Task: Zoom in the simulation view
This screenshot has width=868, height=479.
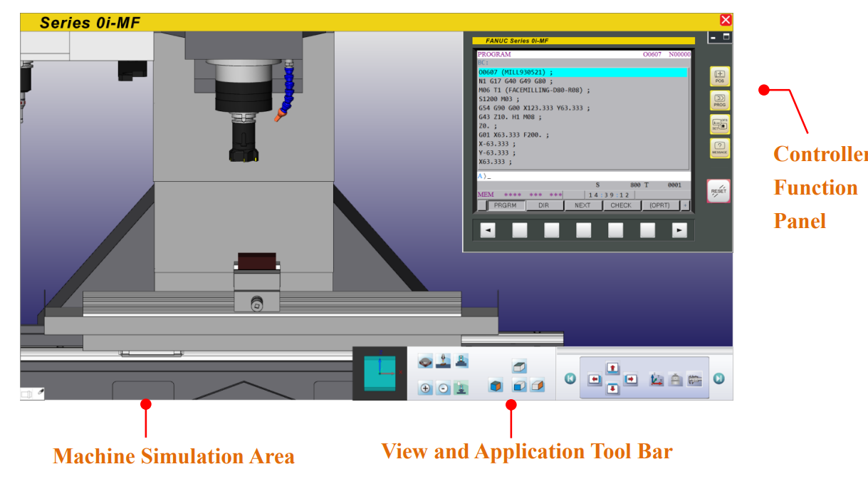Action: click(x=425, y=388)
